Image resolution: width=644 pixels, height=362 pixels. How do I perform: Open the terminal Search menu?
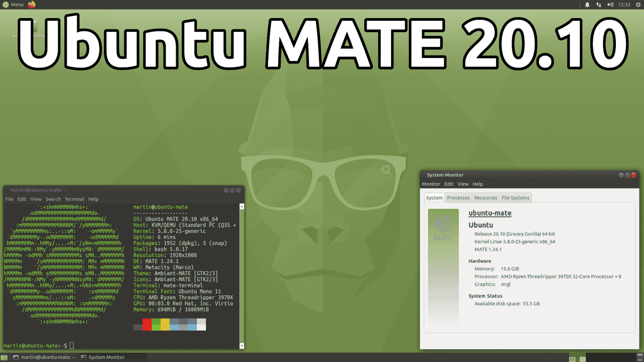tap(53, 199)
